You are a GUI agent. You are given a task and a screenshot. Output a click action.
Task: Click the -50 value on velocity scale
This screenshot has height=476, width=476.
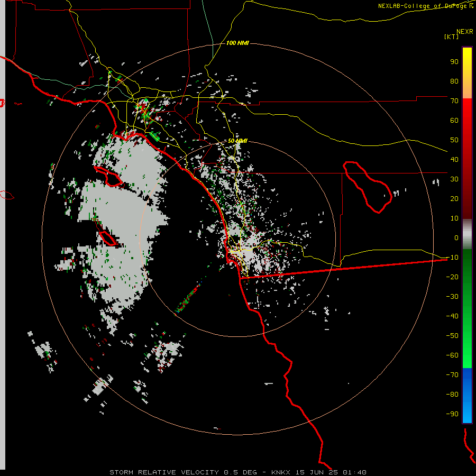452,336
